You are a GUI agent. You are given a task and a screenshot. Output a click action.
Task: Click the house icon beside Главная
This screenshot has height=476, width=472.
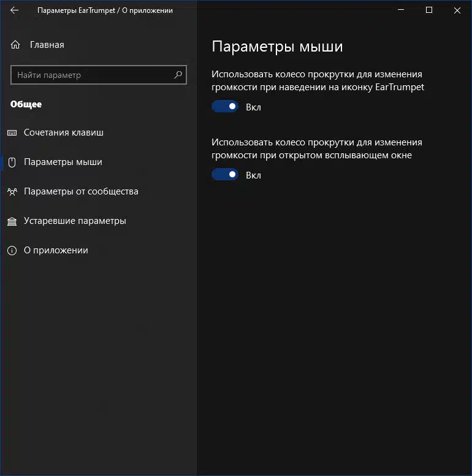coord(15,45)
